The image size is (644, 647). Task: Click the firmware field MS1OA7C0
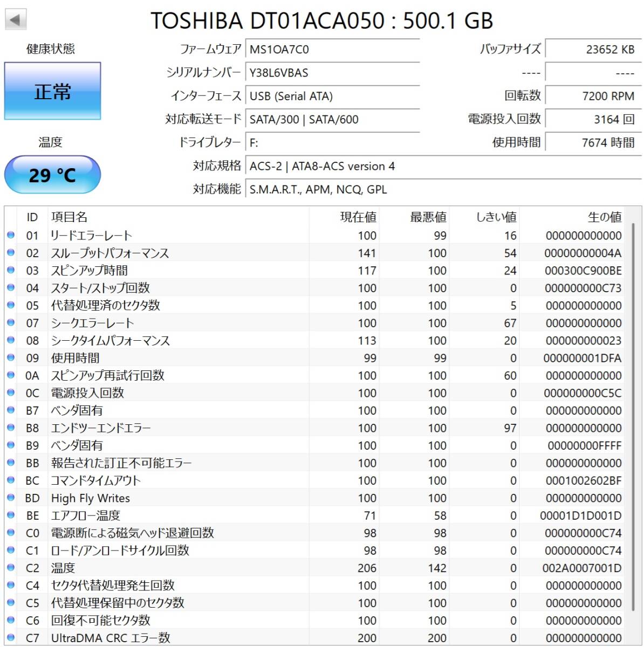[332, 49]
